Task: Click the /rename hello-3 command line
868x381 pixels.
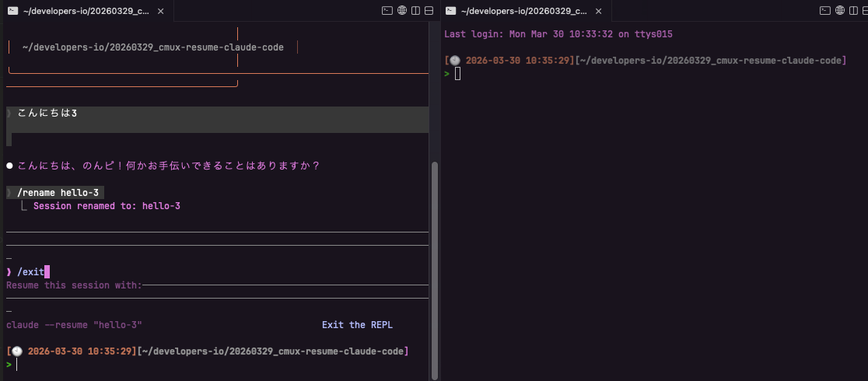Action: [x=60, y=192]
